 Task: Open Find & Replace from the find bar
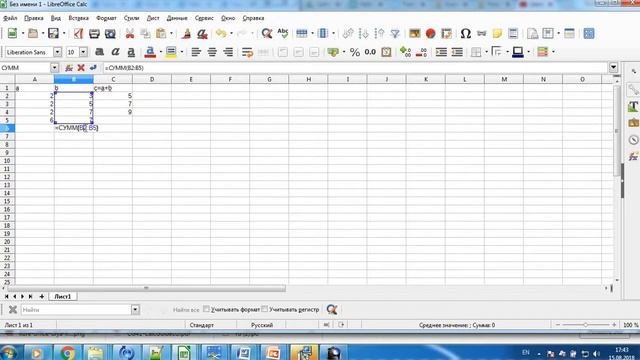(x=332, y=309)
